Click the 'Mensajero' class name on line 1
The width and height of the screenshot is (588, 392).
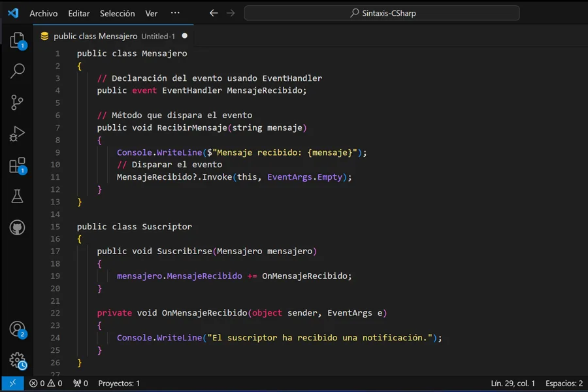click(164, 54)
